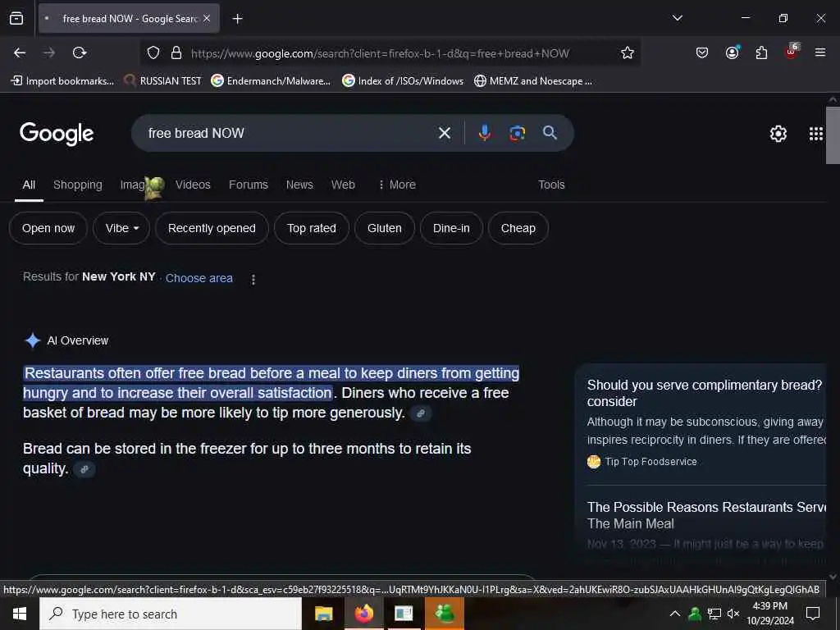The image size is (840, 630).
Task: Open the Extensions puzzle icon
Action: click(761, 52)
